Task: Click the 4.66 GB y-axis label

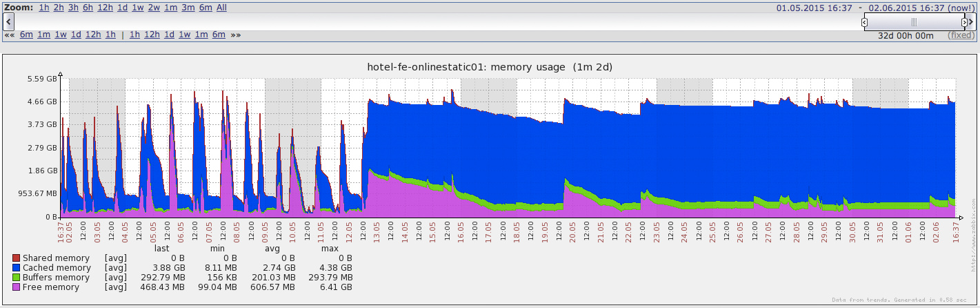Action: [x=42, y=102]
